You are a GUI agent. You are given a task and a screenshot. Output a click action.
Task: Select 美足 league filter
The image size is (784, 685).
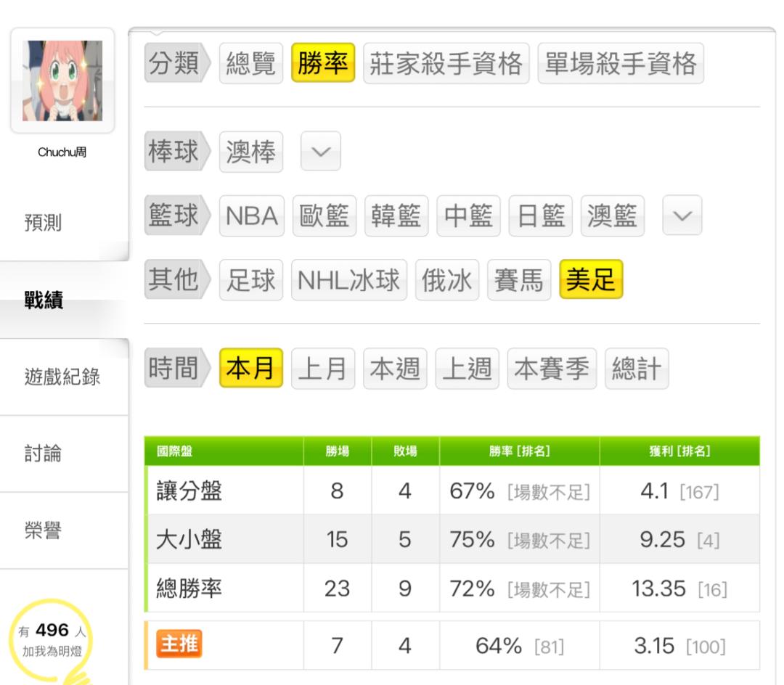591,279
